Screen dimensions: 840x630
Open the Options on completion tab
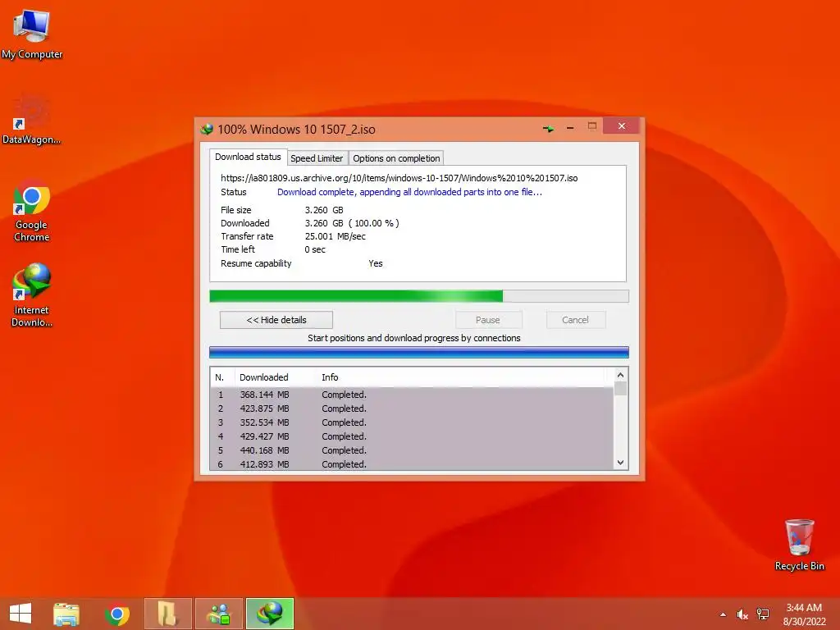[396, 158]
